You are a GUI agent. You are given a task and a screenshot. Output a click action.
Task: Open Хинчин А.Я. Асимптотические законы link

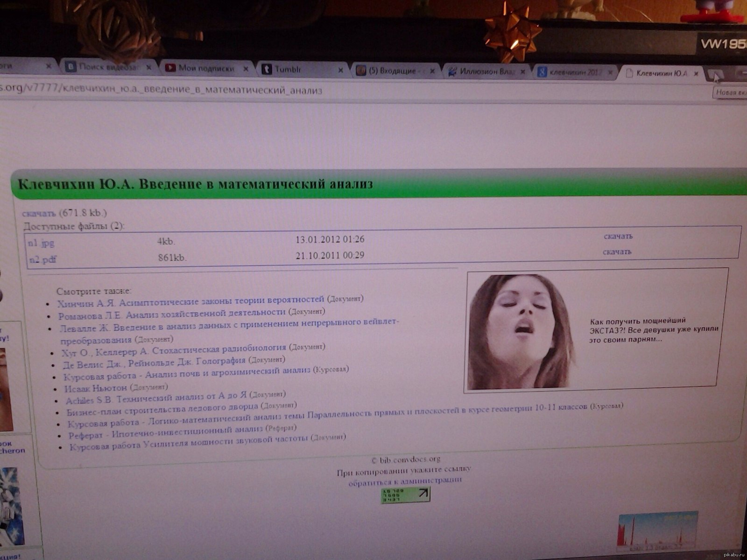[190, 301]
